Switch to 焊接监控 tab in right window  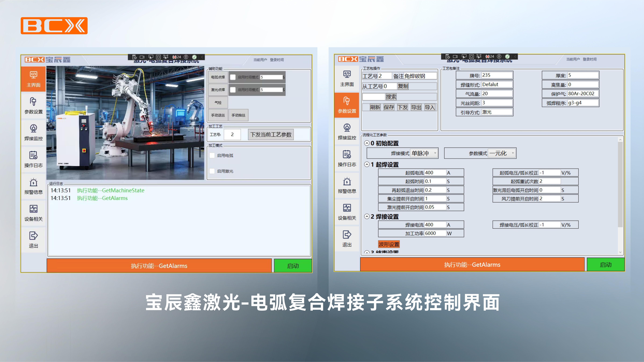coord(347,132)
